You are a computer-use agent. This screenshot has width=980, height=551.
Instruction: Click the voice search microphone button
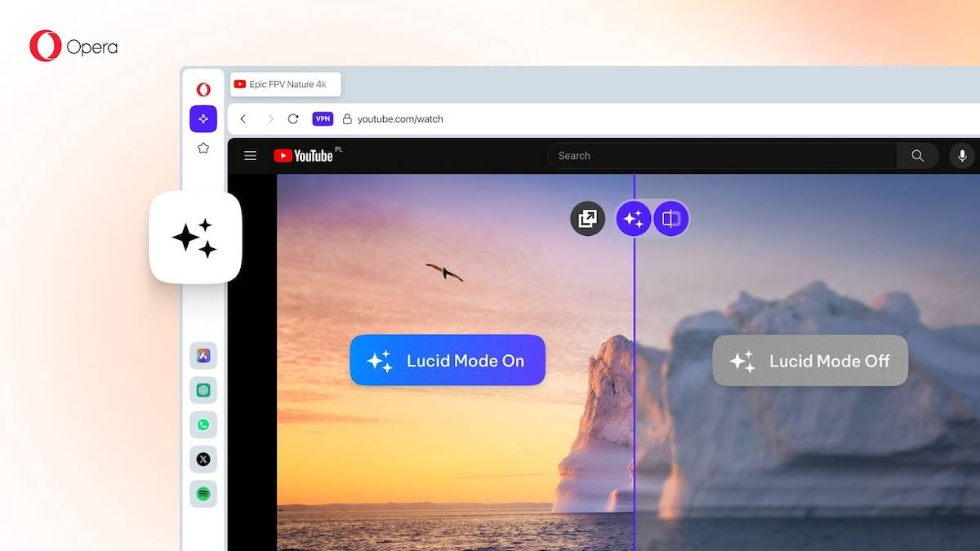point(962,156)
